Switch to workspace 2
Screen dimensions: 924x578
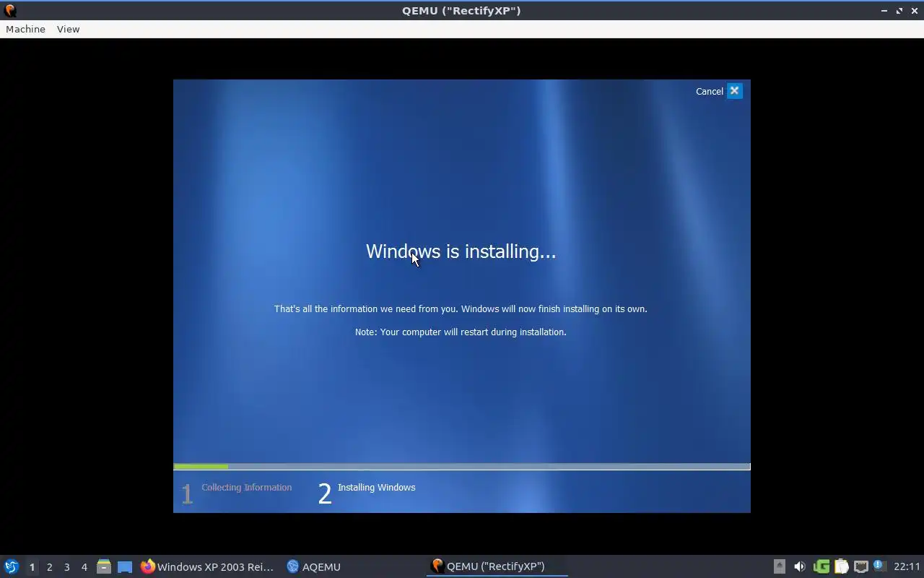49,567
